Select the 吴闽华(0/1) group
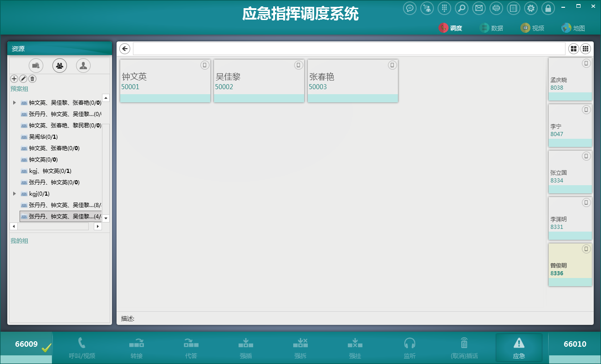The width and height of the screenshot is (601, 364). [43, 137]
